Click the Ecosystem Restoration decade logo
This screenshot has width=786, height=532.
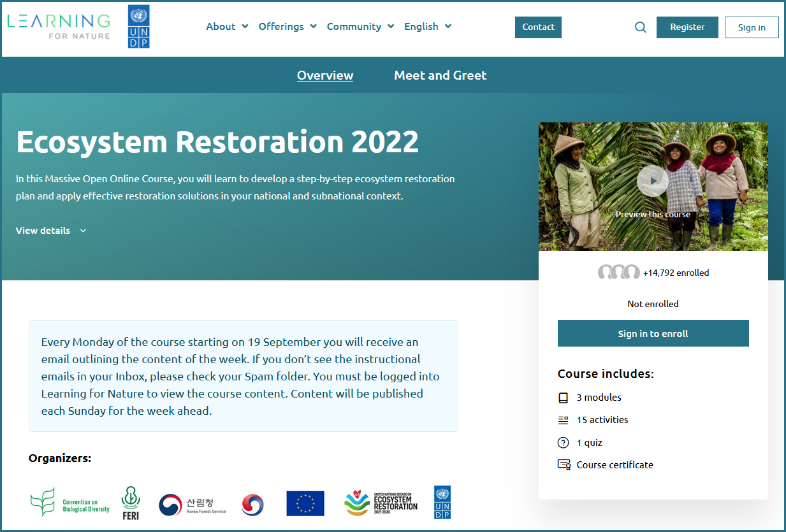381,503
